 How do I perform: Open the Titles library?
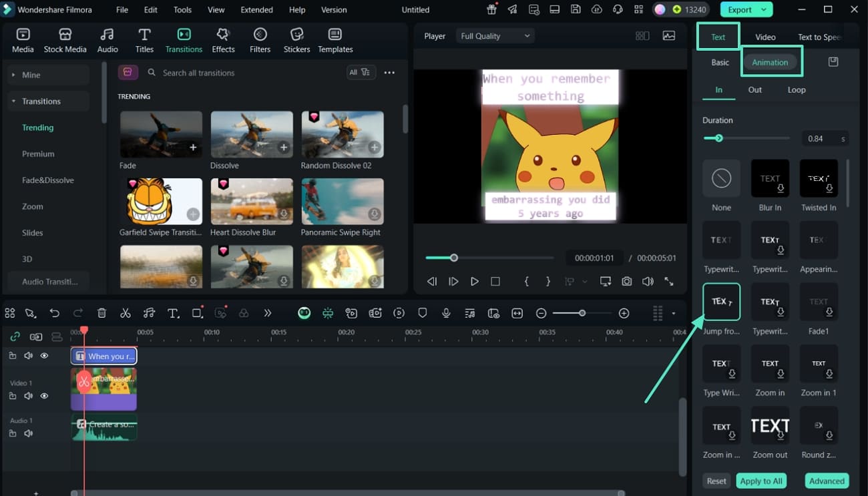tap(144, 41)
